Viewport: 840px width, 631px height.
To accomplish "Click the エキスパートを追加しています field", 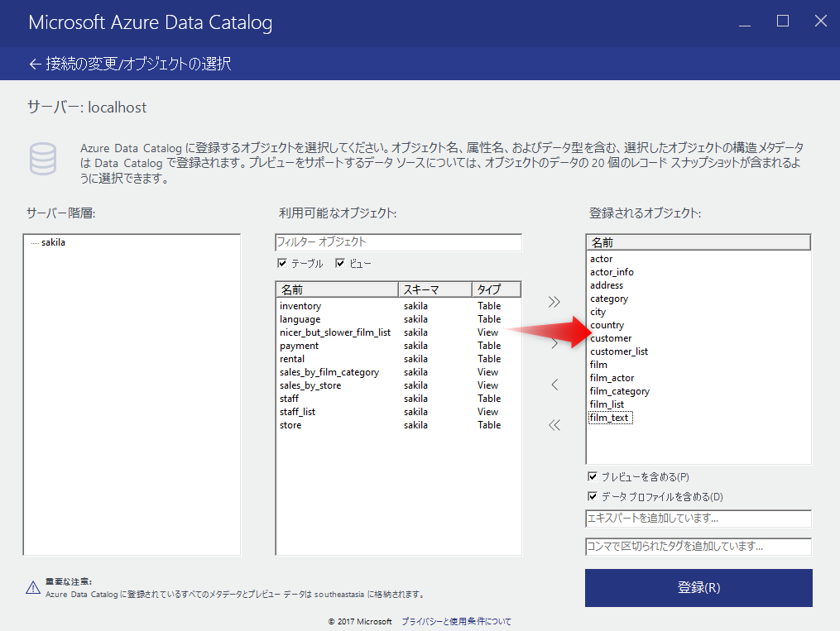I will [698, 518].
